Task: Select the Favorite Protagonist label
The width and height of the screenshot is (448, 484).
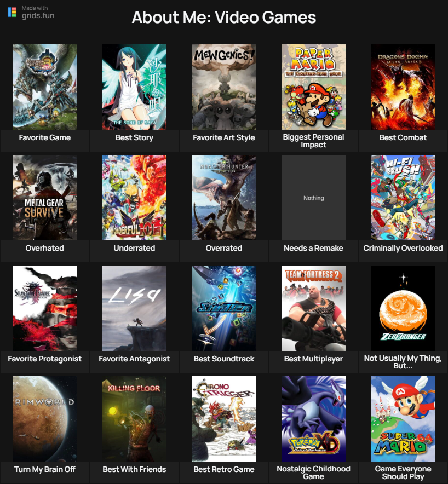Action: [45, 359]
